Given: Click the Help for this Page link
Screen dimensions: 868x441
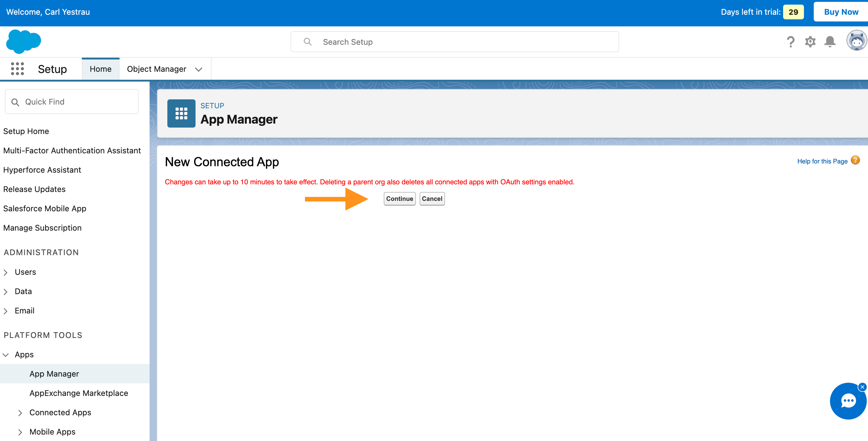Looking at the screenshot, I should point(822,161).
